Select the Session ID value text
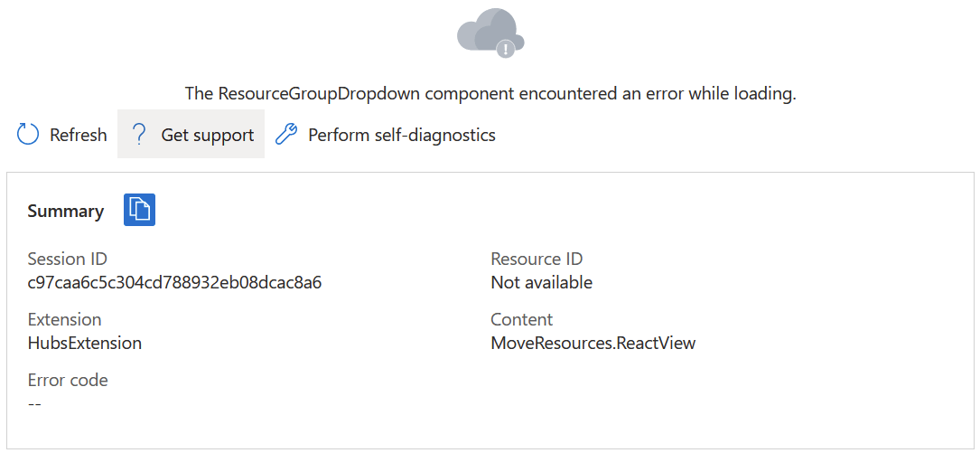 pos(175,282)
